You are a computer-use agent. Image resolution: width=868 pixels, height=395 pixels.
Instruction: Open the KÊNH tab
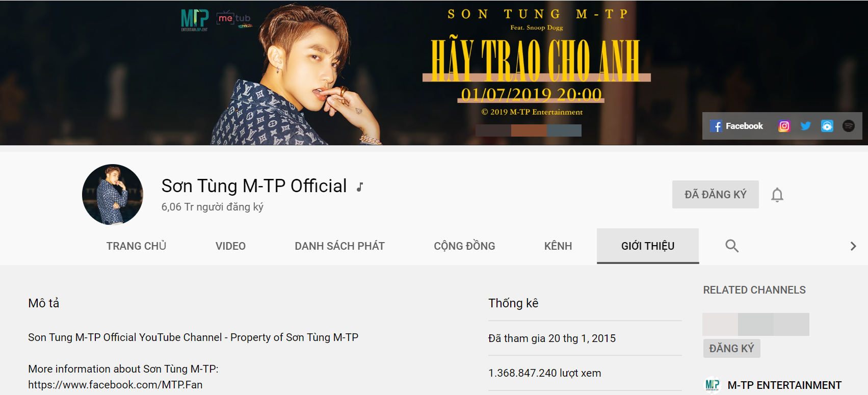(x=558, y=246)
